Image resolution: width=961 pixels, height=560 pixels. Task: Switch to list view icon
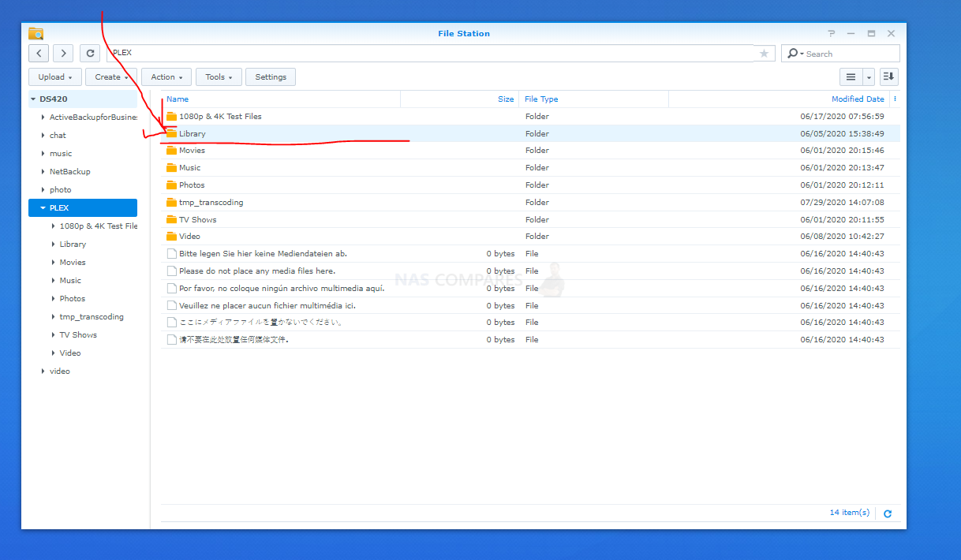coord(851,77)
